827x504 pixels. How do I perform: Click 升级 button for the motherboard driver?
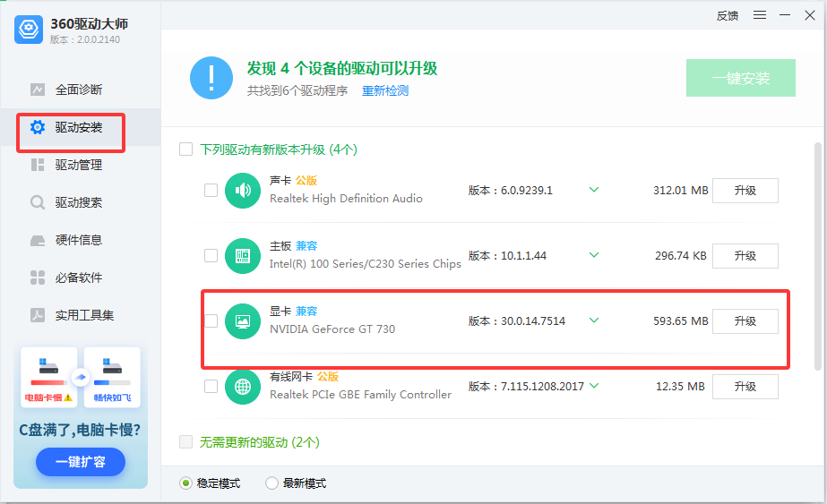(x=745, y=256)
